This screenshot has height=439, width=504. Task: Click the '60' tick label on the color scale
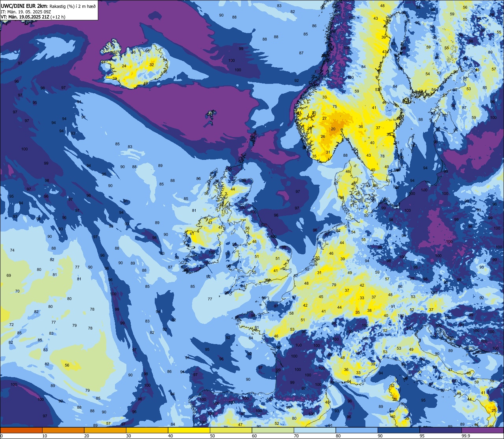tap(254, 436)
